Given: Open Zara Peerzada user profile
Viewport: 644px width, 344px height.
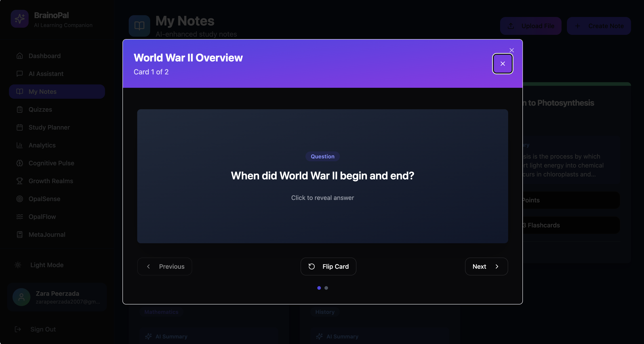Looking at the screenshot, I should coord(57,297).
